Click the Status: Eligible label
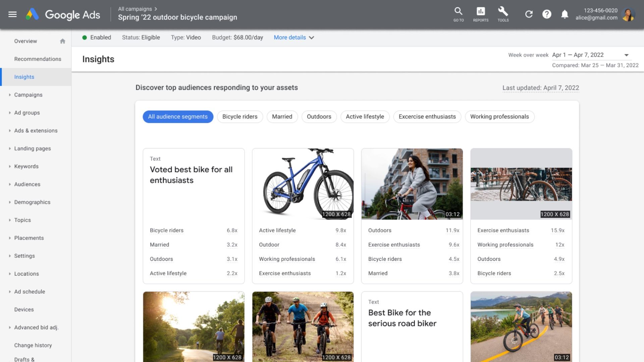Screen dimensions: 644x362 [141, 38]
